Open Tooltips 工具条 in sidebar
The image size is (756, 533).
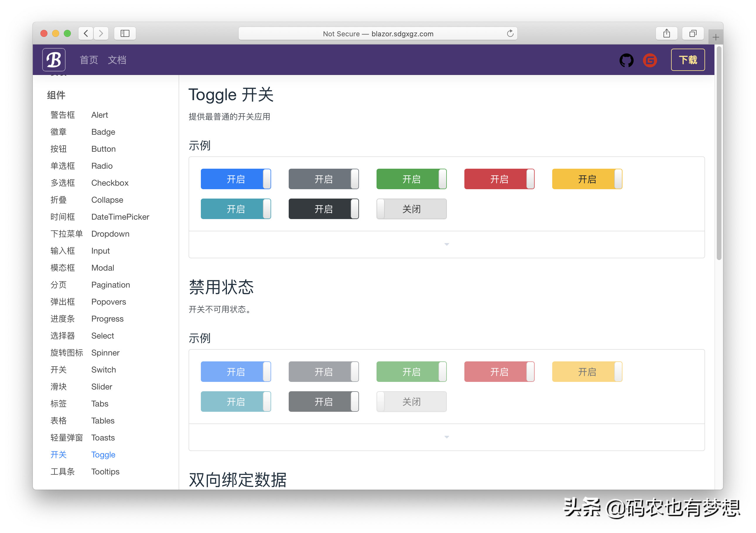click(85, 471)
